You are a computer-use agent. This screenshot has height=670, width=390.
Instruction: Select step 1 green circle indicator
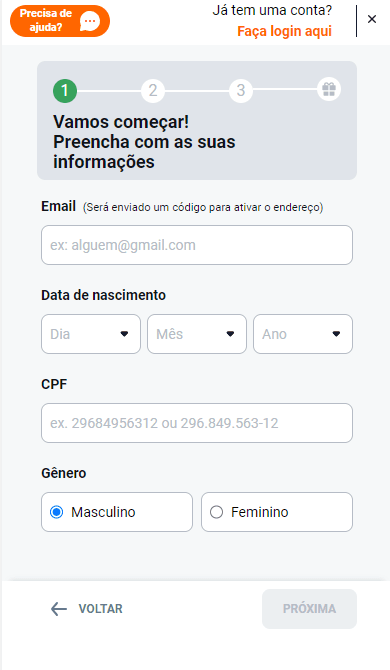click(x=65, y=91)
